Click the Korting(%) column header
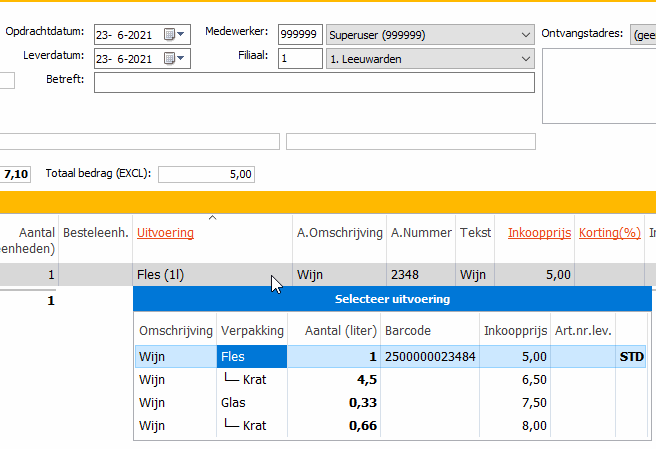 coord(610,233)
